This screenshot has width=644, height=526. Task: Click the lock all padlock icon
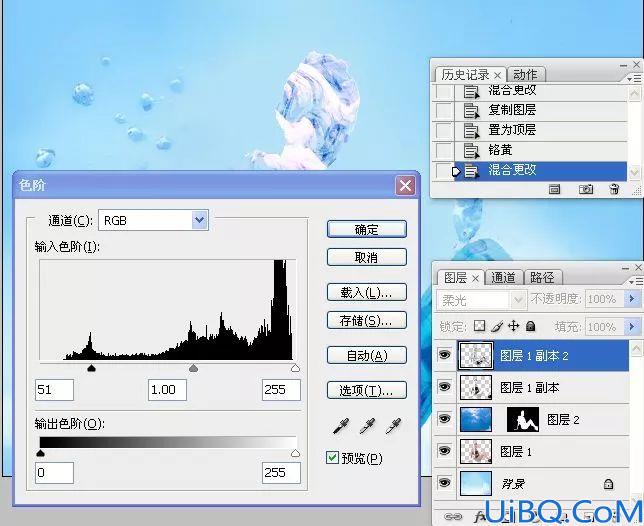[x=531, y=326]
